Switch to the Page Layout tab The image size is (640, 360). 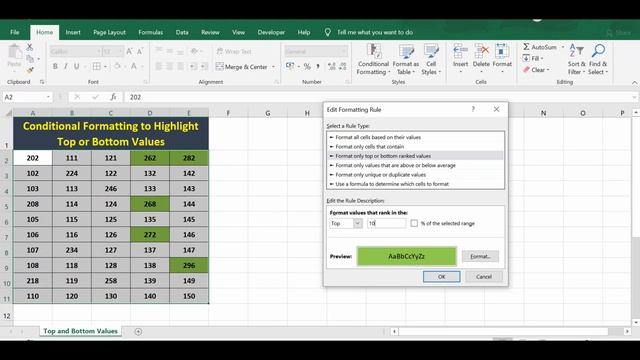pyautogui.click(x=109, y=32)
